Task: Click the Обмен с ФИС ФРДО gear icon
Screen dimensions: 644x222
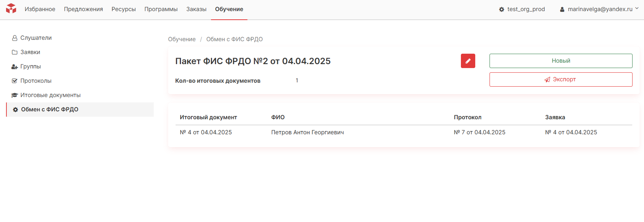Action: point(15,110)
